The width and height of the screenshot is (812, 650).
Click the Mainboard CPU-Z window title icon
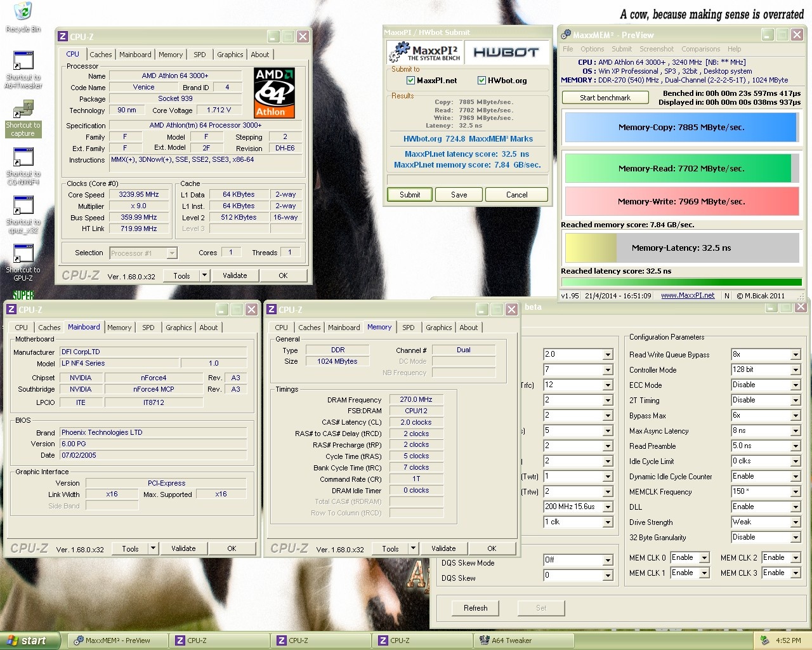click(11, 310)
